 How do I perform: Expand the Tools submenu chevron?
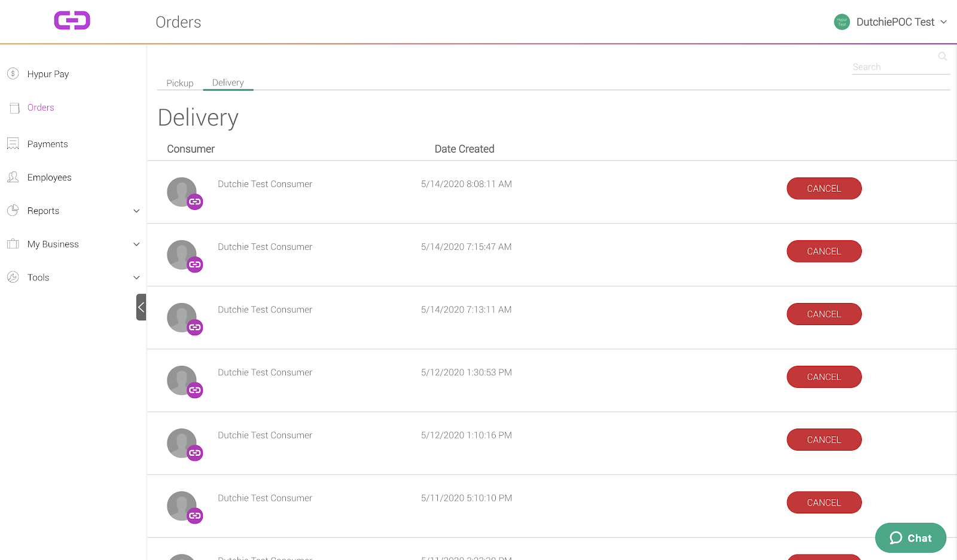tap(136, 278)
